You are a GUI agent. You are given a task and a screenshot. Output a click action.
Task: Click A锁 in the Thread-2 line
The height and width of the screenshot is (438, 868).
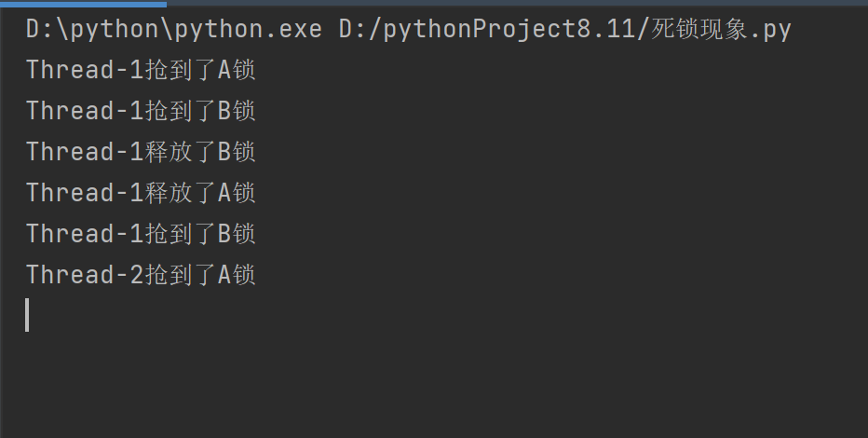237,275
